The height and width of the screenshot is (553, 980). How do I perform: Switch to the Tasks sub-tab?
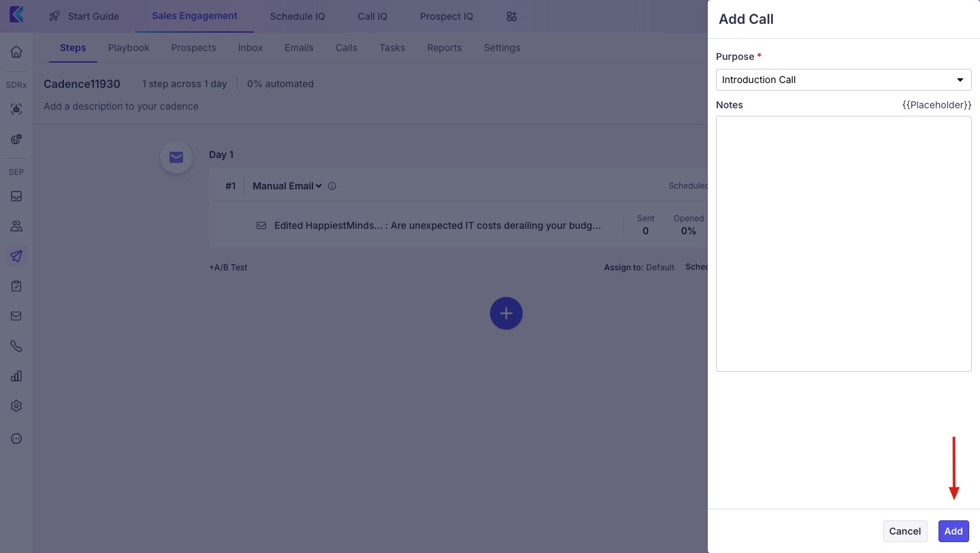[392, 48]
